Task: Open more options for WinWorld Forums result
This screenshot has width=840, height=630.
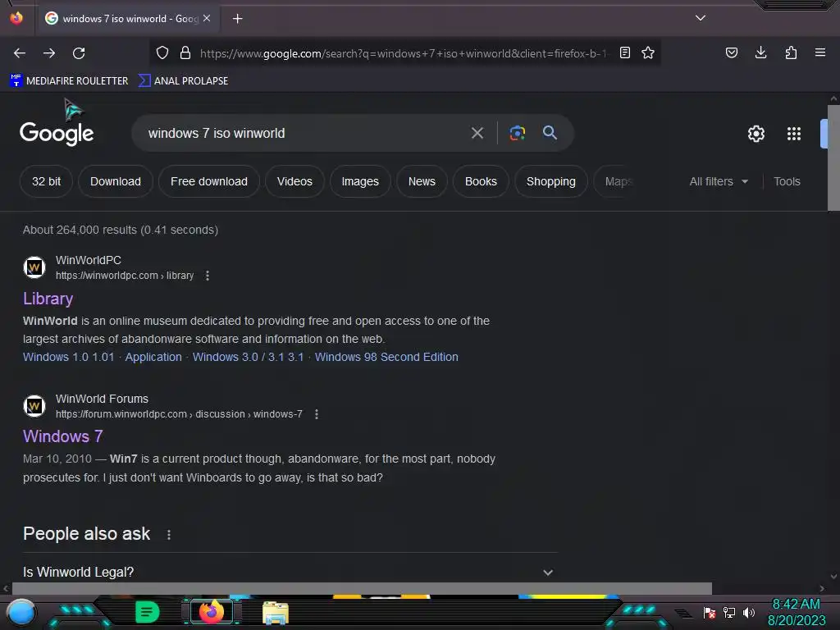Action: (x=317, y=414)
